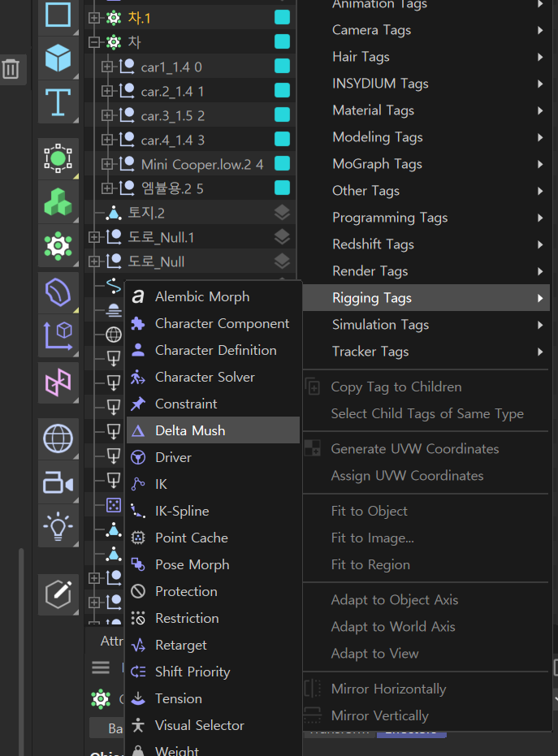
Task: Expand the 도로_Null.1 object node
Action: click(94, 237)
